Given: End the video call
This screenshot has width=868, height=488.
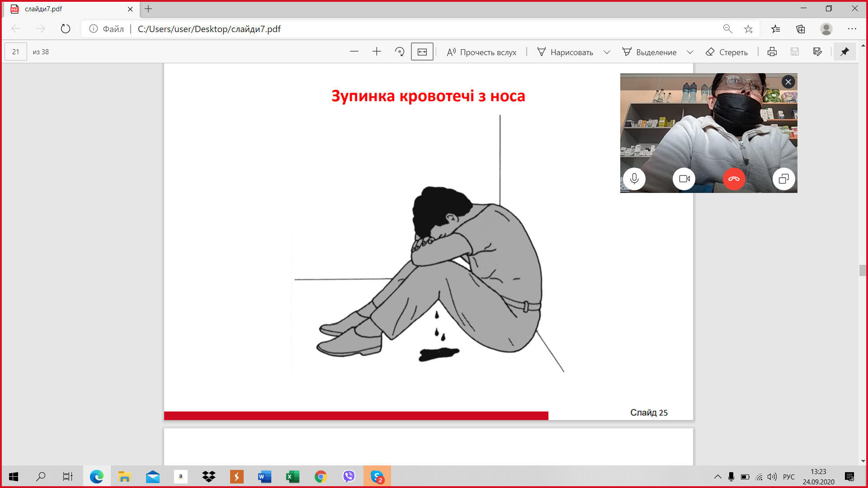Looking at the screenshot, I should tap(734, 179).
